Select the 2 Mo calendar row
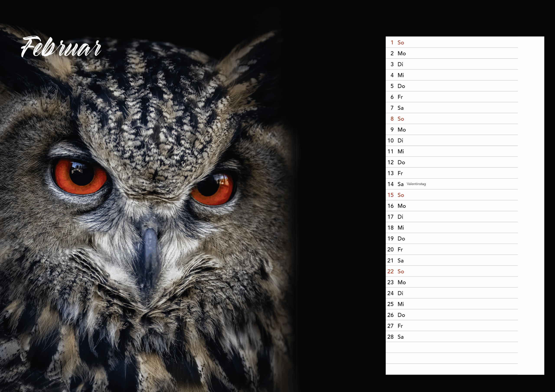555x392 pixels. (452, 53)
